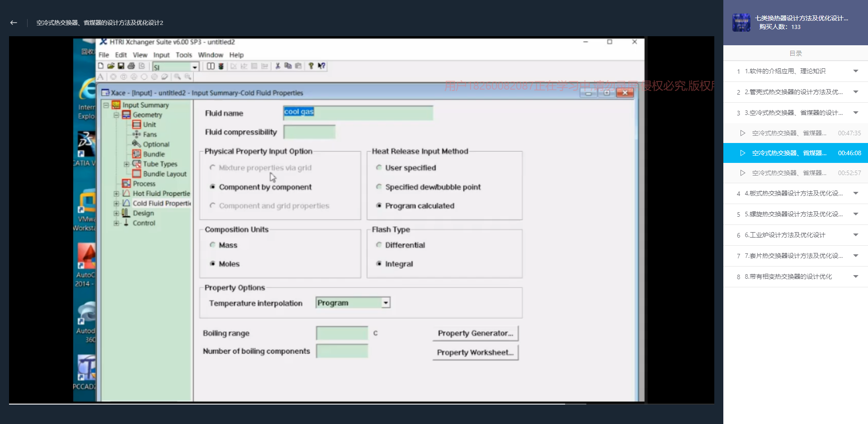Image resolution: width=868 pixels, height=424 pixels.
Task: Click the Open folder toolbar icon
Action: point(111,66)
